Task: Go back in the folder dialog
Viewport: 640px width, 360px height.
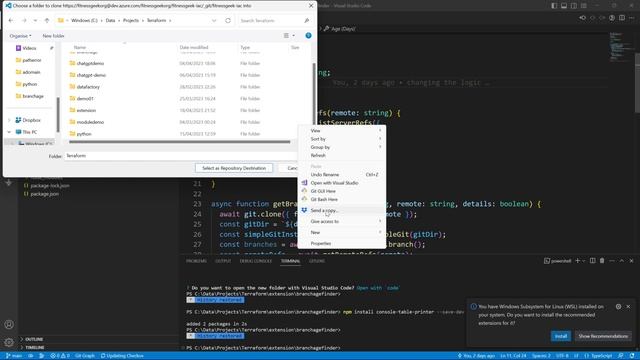Action: click(11, 20)
